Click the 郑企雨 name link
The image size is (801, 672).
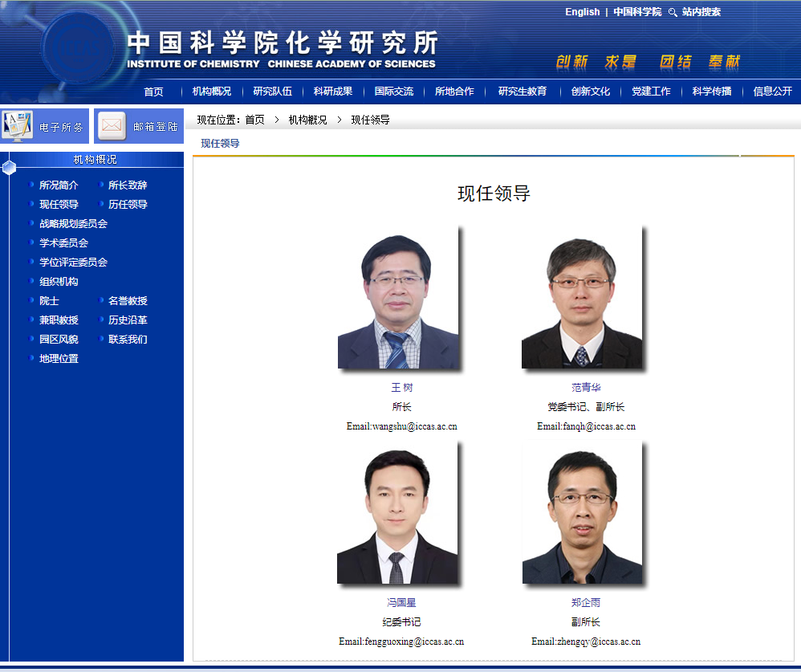pyautogui.click(x=586, y=603)
